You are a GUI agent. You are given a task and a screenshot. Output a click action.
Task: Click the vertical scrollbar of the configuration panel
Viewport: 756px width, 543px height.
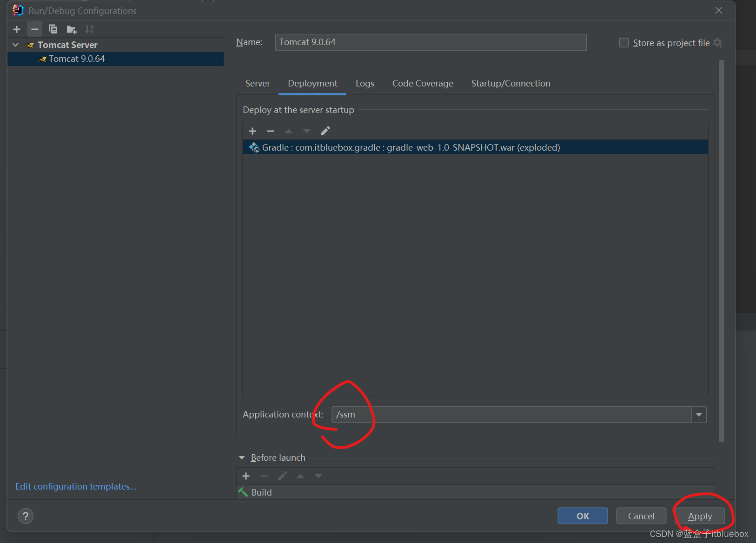click(x=722, y=251)
